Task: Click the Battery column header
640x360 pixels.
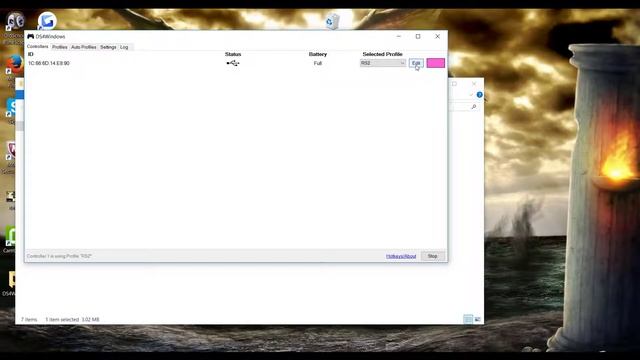Action: click(x=318, y=54)
